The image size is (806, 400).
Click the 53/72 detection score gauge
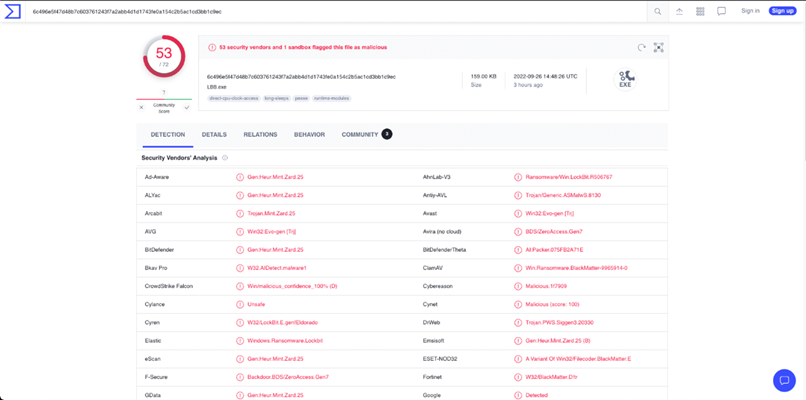[164, 58]
